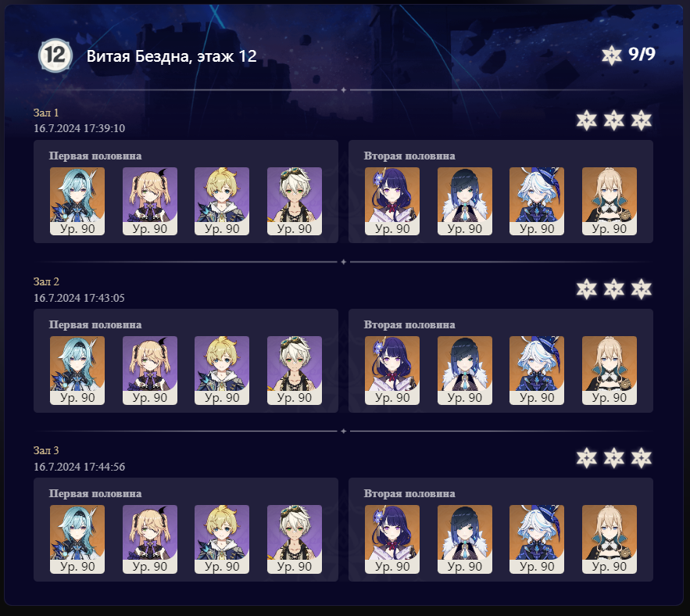The width and height of the screenshot is (690, 616).
Task: Select purple-haired character in Зал 1 second half
Action: (392, 201)
